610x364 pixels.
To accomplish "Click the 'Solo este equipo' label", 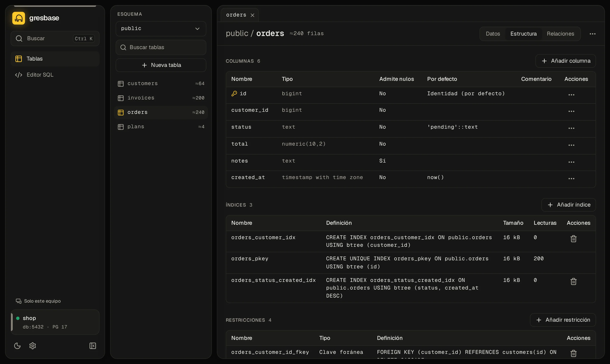I will click(x=42, y=301).
